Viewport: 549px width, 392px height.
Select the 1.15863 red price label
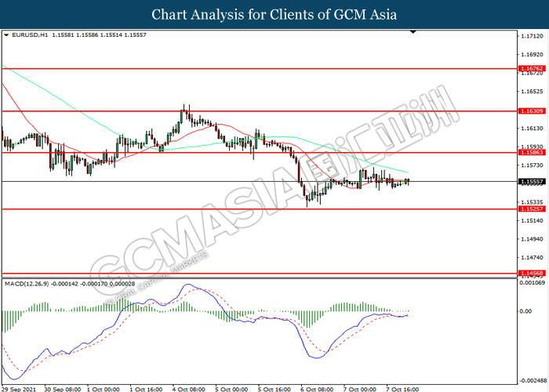click(532, 152)
